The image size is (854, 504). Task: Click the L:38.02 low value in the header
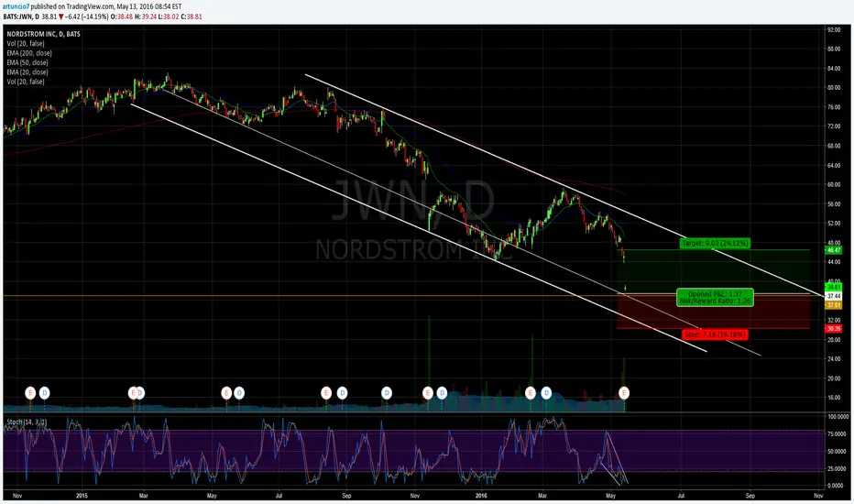coord(169,16)
